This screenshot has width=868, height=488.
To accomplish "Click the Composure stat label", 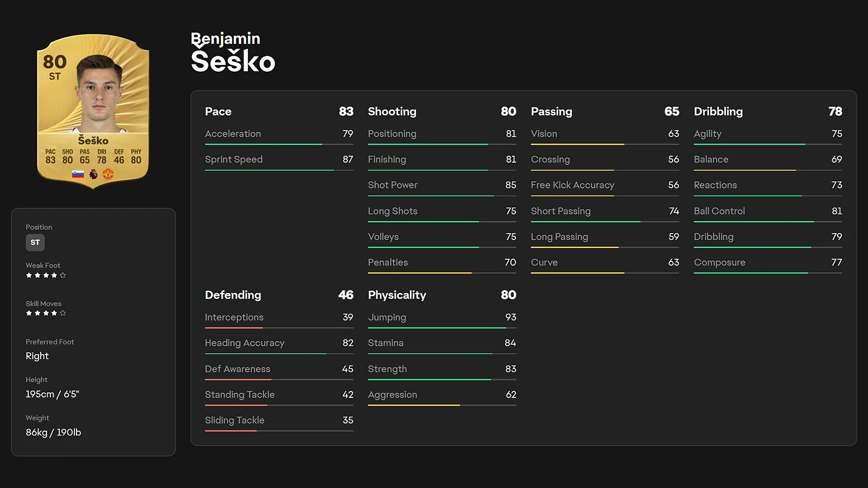I will [x=719, y=262].
